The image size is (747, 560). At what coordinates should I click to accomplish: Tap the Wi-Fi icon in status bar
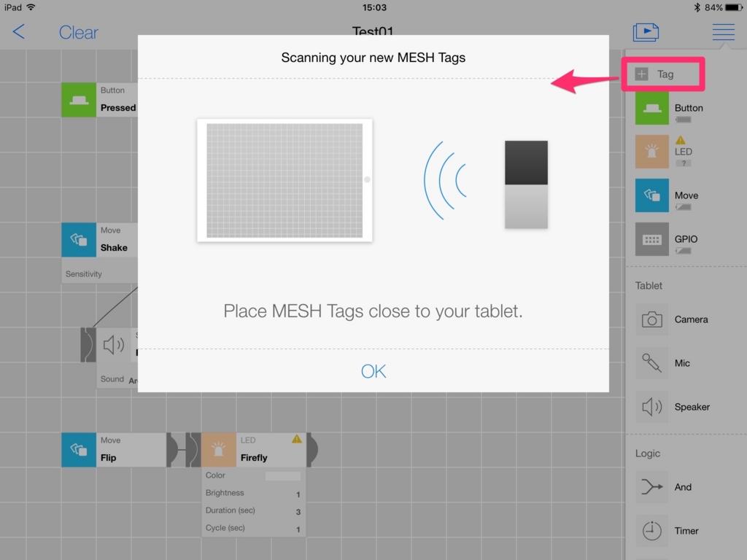click(x=31, y=7)
